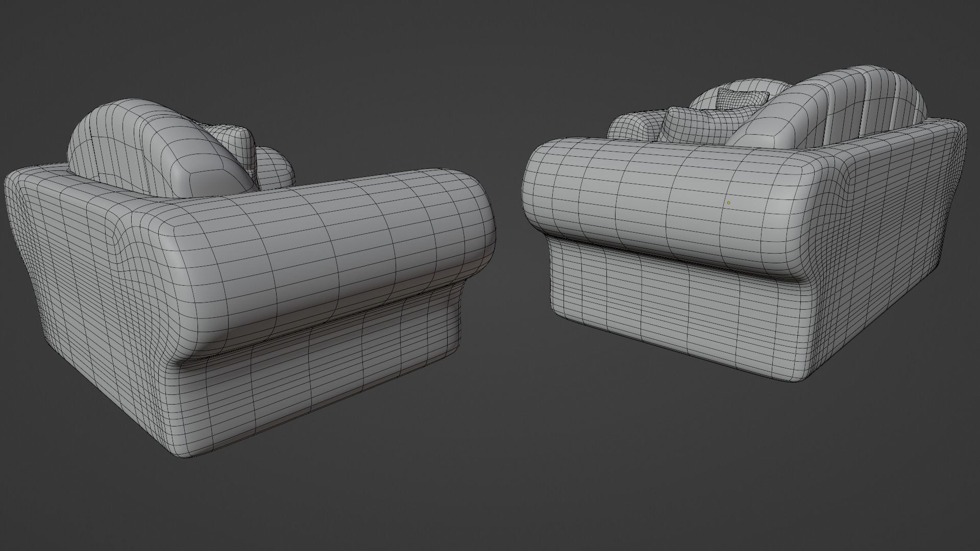Click the orange origin dot on the right sofa

tap(728, 203)
